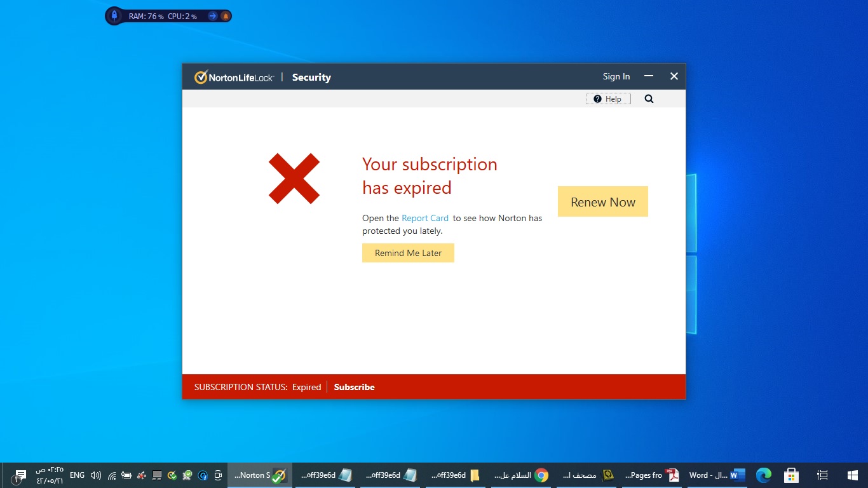Screen dimensions: 868x488
Task: Launch Microsoft Store from taskbar
Action: click(791, 475)
